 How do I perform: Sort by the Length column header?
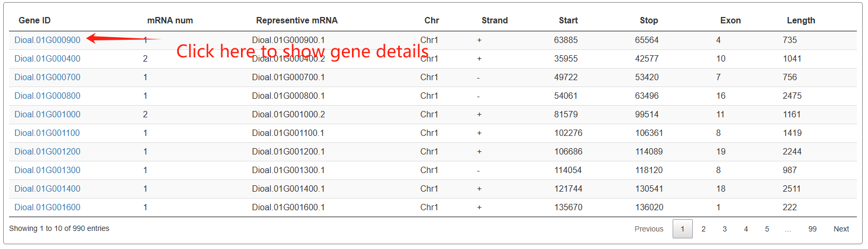[x=801, y=21]
